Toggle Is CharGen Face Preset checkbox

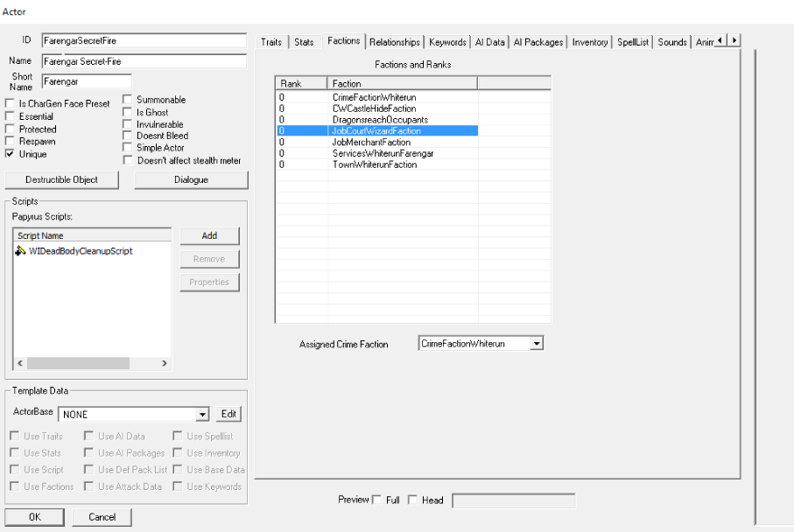10,103
